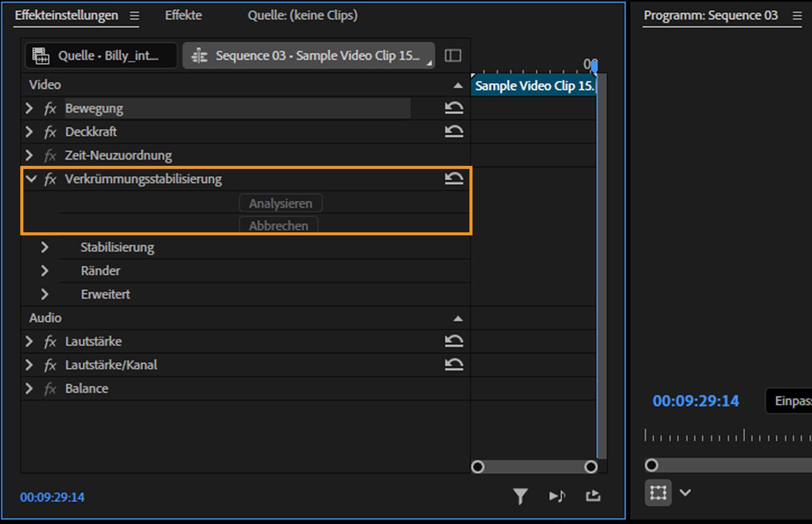Click right handle of effect timeline zoom bar
The height and width of the screenshot is (524, 812).
tap(591, 467)
